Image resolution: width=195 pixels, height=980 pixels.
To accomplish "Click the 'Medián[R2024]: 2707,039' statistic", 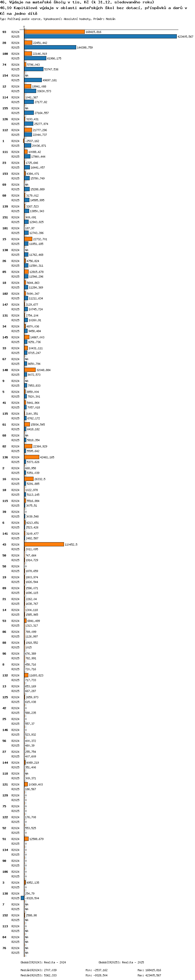I will click(38, 970).
